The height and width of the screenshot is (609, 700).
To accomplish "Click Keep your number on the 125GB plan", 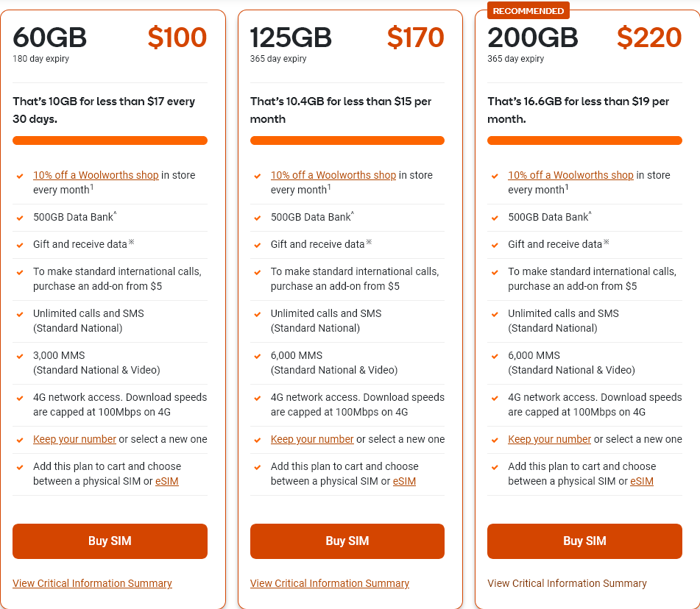I will click(x=312, y=439).
